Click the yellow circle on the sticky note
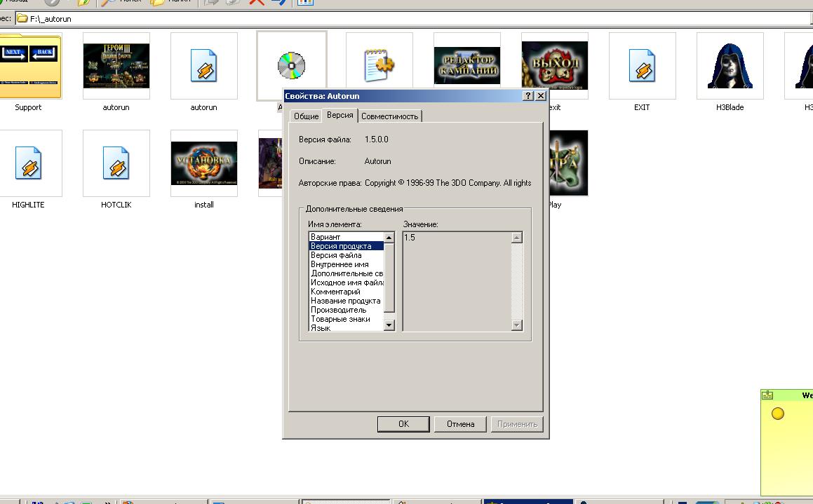The image size is (813, 504). coord(778,414)
